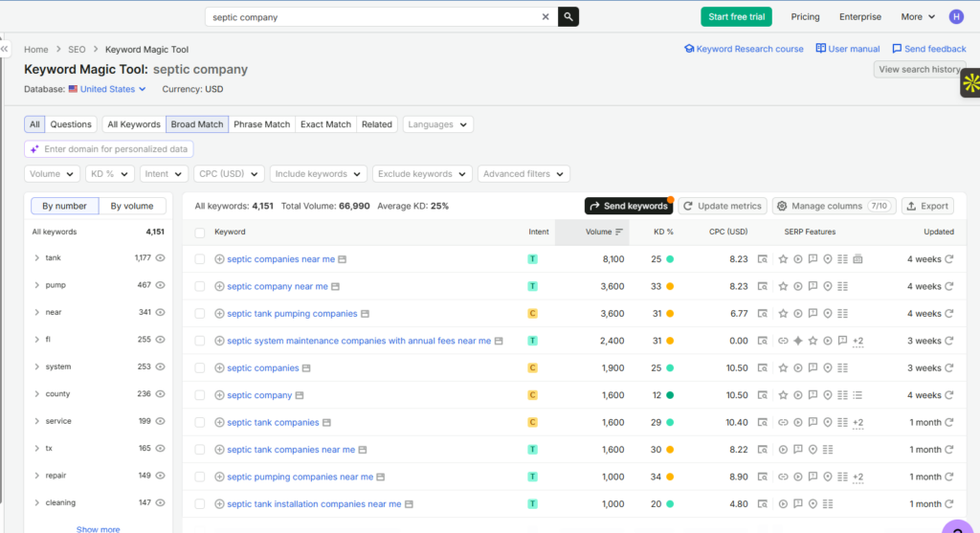This screenshot has width=980, height=533.
Task: View SERP for 'septic companies near me'
Action: click(763, 259)
